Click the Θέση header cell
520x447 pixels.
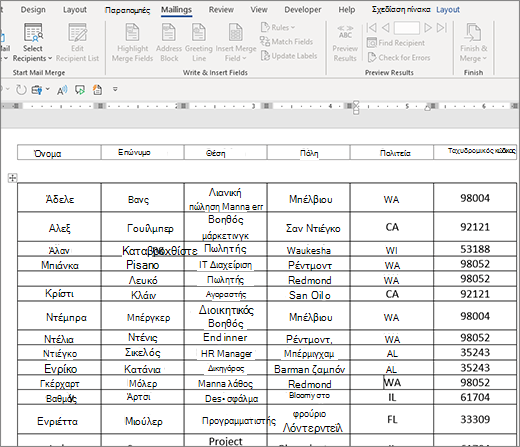point(226,153)
